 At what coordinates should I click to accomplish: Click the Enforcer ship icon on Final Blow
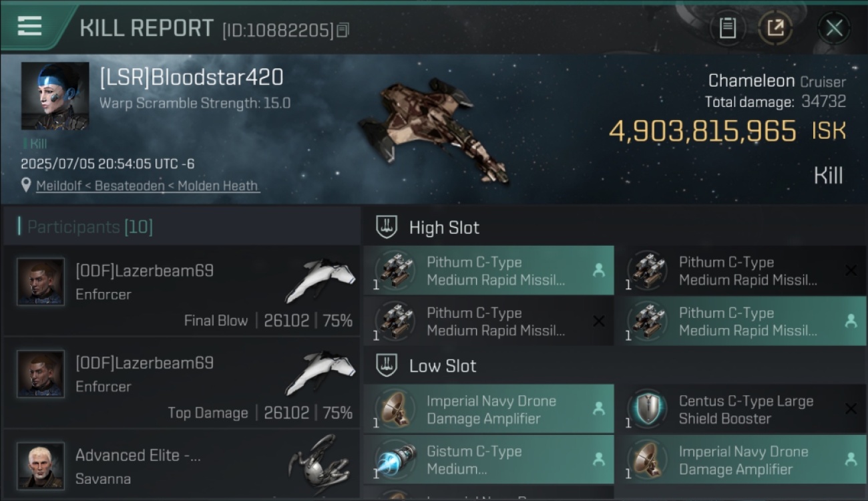(x=320, y=281)
